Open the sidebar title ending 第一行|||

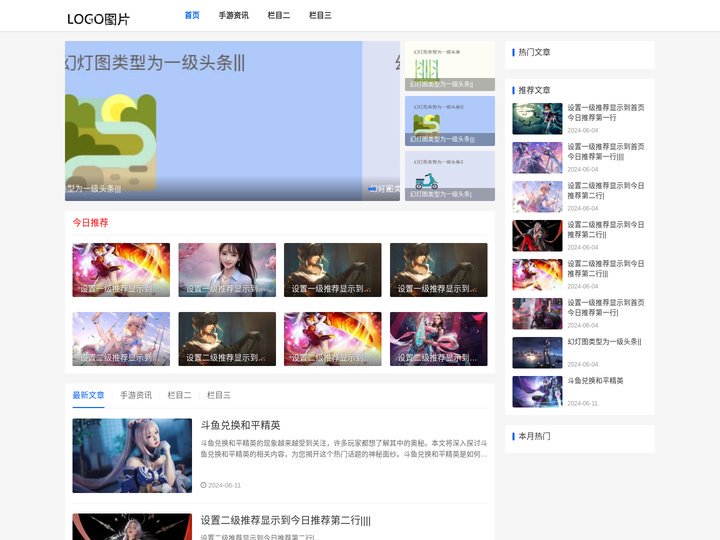pos(606,152)
